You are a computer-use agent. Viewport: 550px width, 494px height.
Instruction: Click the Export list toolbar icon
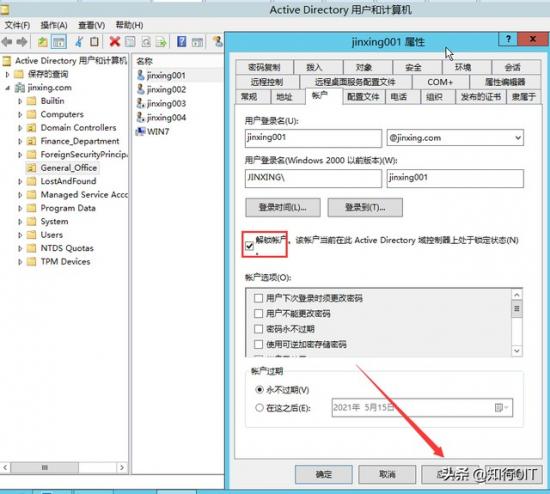tap(161, 42)
